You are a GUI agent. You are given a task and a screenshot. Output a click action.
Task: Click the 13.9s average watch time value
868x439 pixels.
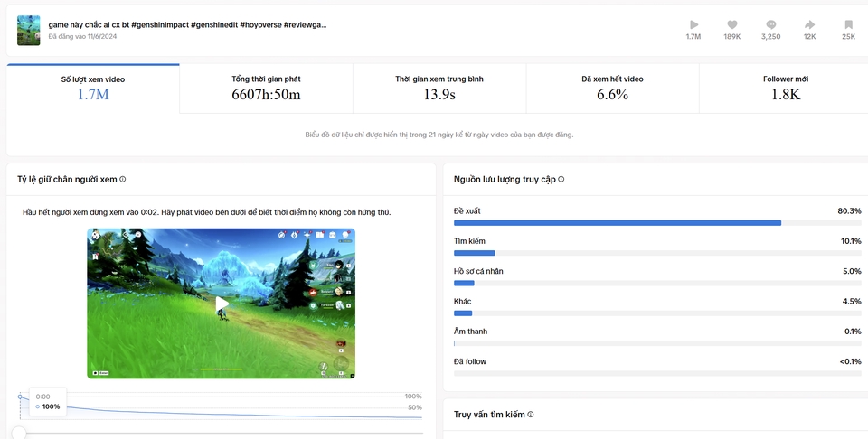439,95
